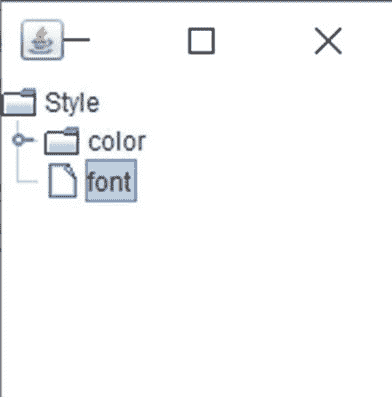Click empty row space right of font label
The image size is (392, 398).
pos(263,181)
